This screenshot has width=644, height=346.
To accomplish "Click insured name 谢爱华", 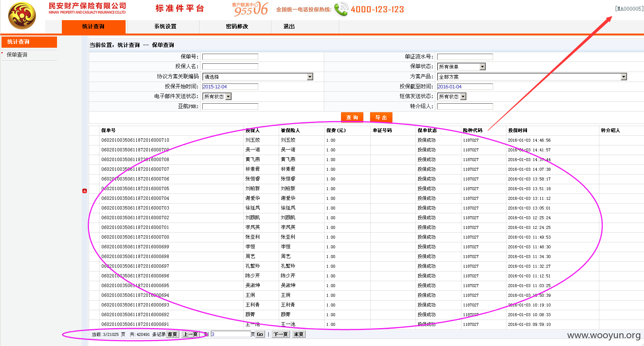I will [288, 198].
